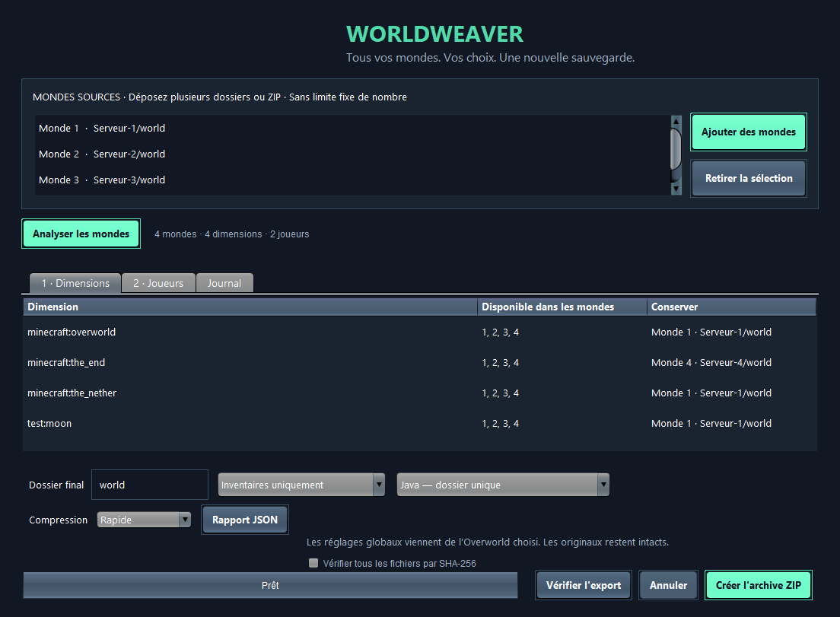
Task: Click the Prêt progress bar
Action: [x=270, y=585]
